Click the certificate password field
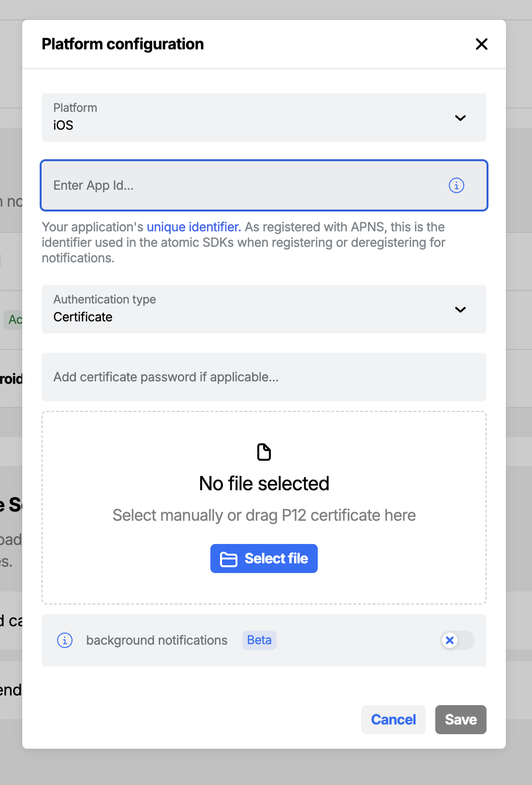The height and width of the screenshot is (785, 532). click(264, 377)
